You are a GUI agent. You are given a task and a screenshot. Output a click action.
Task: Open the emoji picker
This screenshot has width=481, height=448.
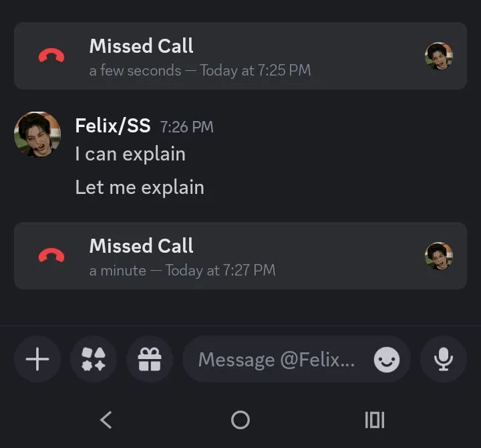[x=386, y=360]
